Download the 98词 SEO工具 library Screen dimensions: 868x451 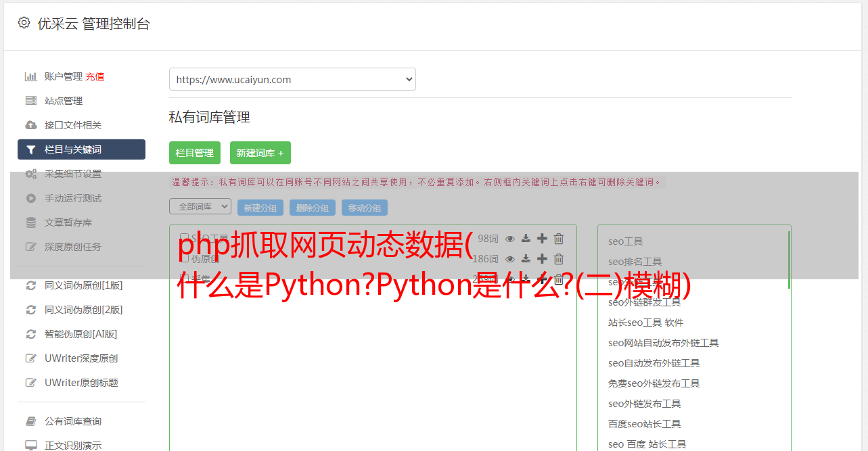click(526, 239)
